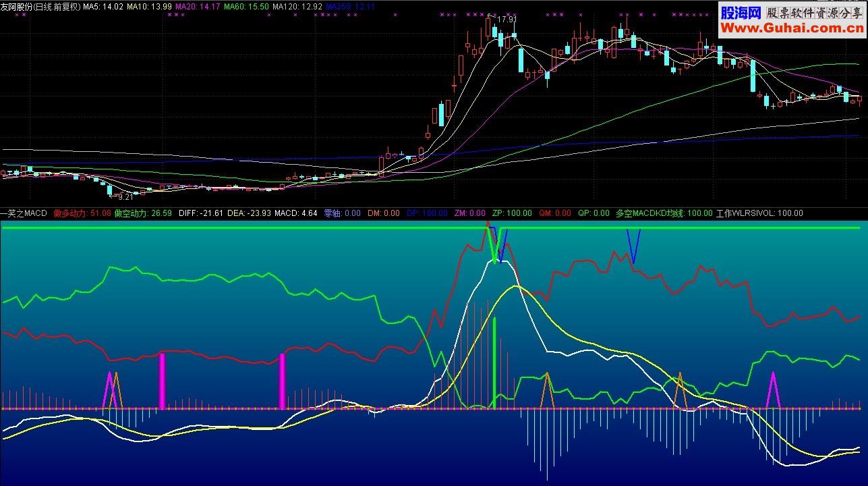Click the ZM: 0.00 label
The height and width of the screenshot is (486, 868).
tap(469, 213)
